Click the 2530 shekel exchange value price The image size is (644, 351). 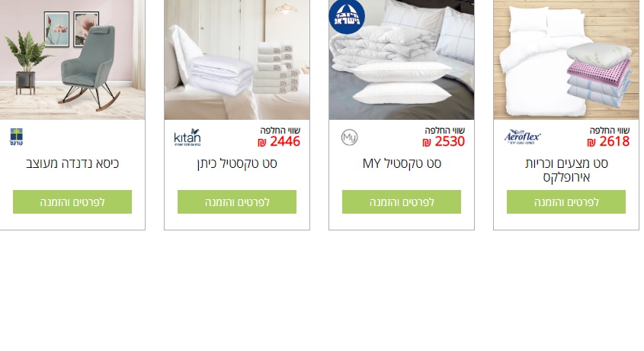coord(444,142)
